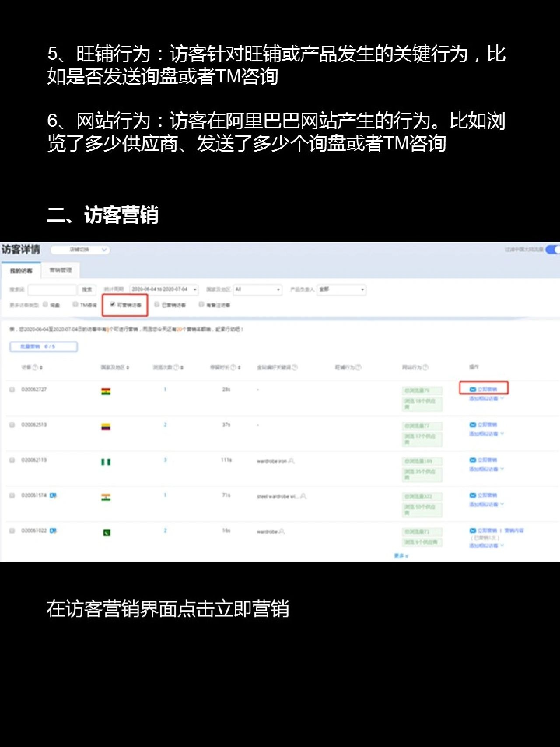The image size is (560, 747).
Task: Click help icon beside 停留时长 column header
Action: click(x=234, y=367)
